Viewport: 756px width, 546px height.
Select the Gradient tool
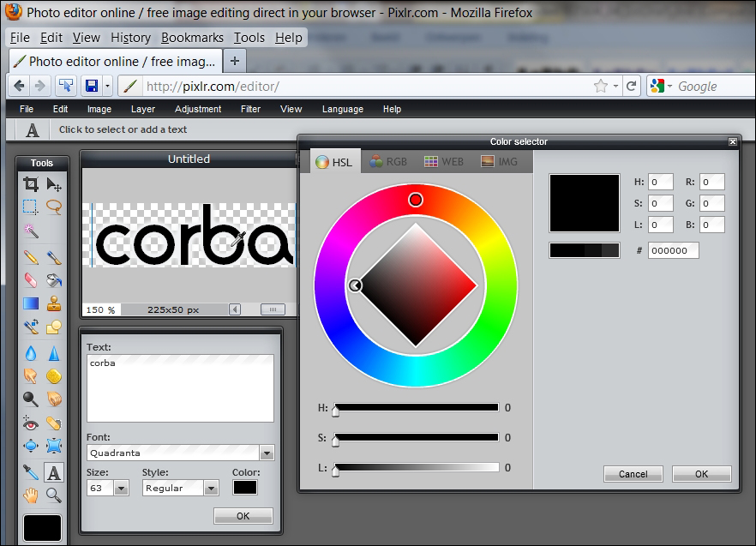click(31, 303)
